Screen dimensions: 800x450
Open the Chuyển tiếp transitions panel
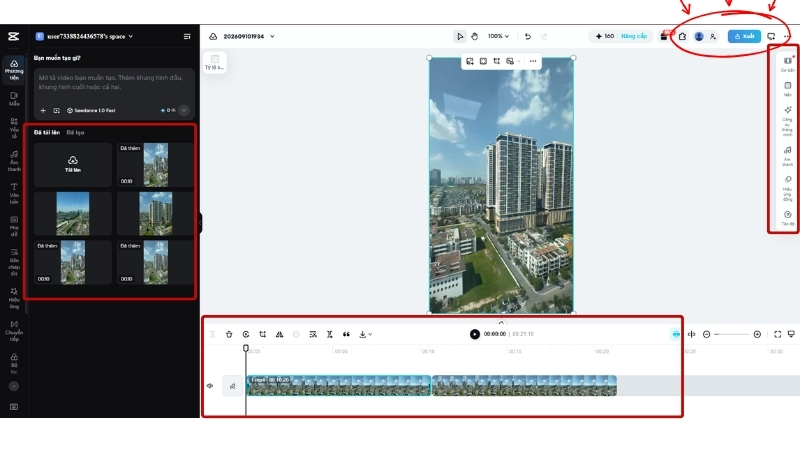point(14,331)
